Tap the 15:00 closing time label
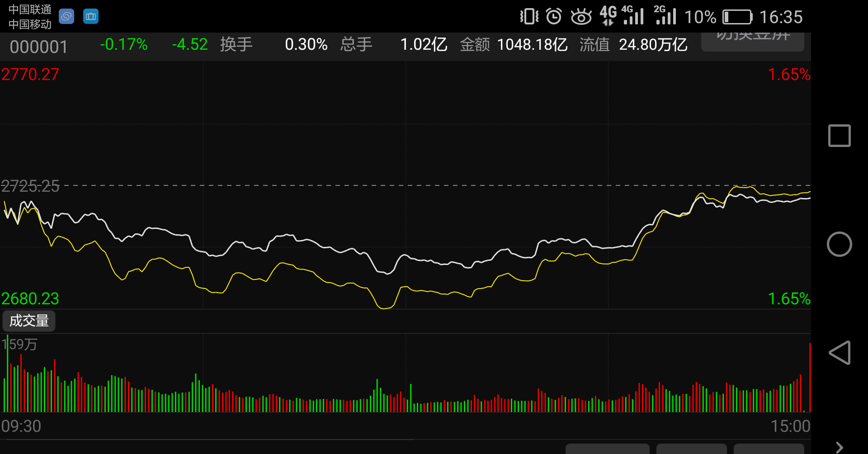 click(790, 426)
